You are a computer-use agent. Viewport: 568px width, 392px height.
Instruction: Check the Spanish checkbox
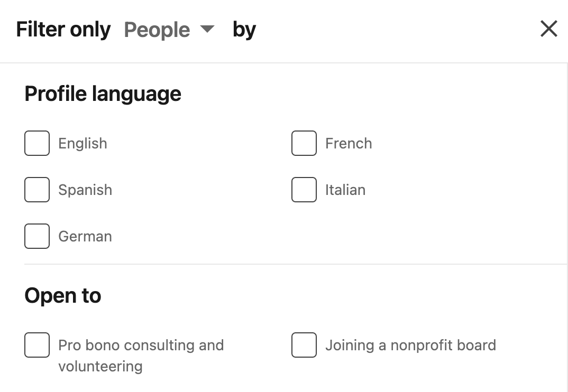pyautogui.click(x=36, y=190)
